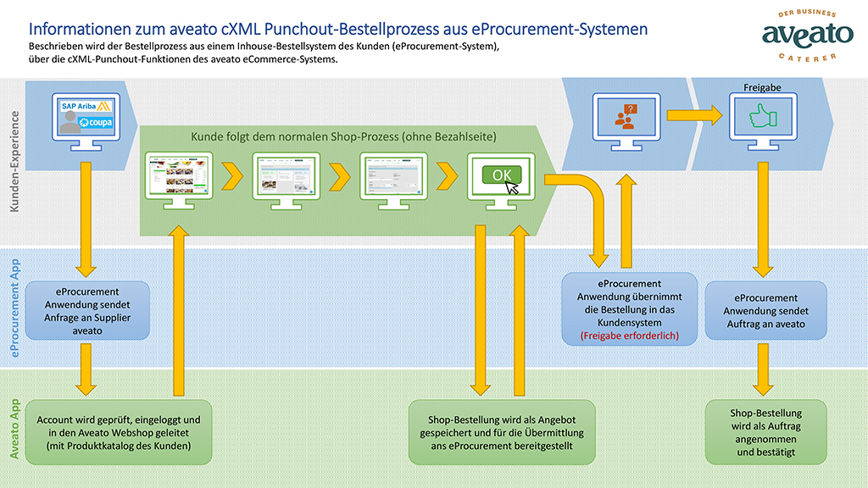Click chevron between first and second shop monitors
Viewport: 868px width, 488px height.
[x=229, y=176]
